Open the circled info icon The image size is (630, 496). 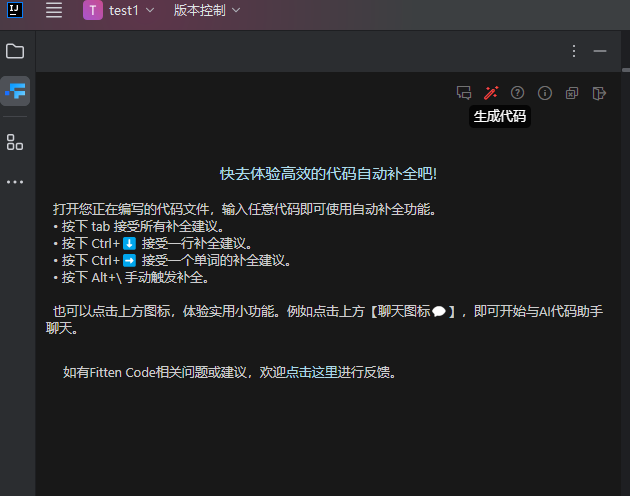click(545, 93)
